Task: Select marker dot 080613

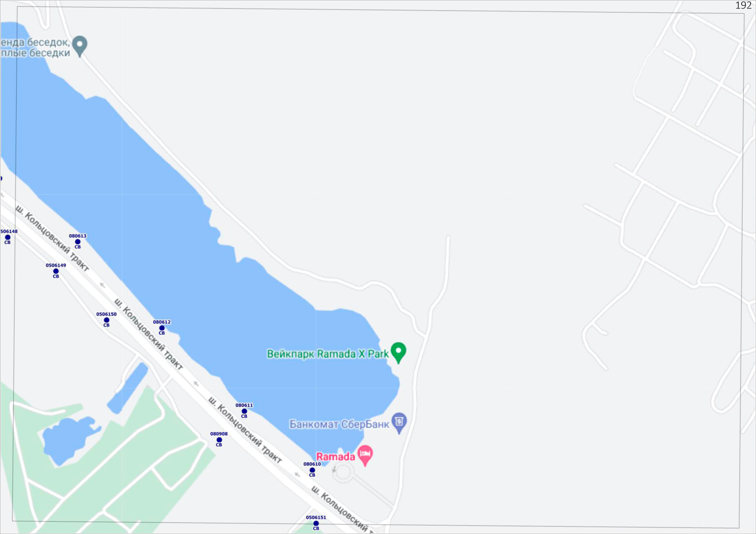Action: pos(77,242)
